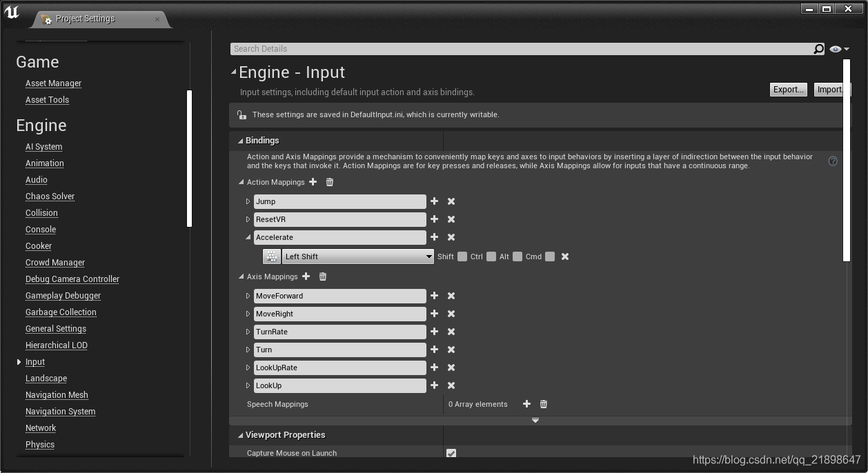
Task: Click inside the Search Details field
Action: tap(483, 48)
